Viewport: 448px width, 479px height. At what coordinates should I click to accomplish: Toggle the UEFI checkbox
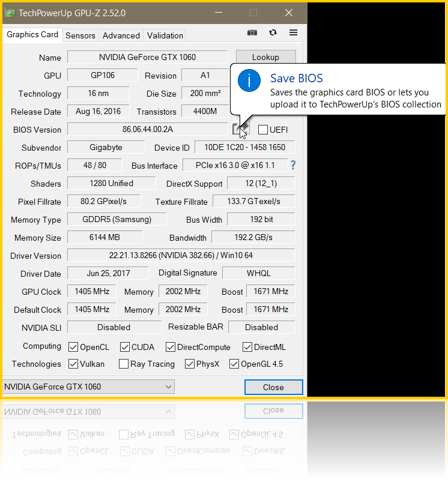click(x=263, y=130)
